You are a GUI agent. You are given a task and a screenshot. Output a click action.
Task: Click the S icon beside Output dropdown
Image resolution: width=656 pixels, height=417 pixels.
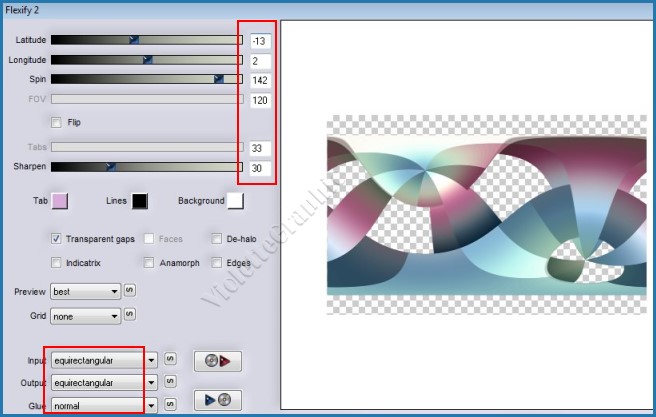click(170, 383)
